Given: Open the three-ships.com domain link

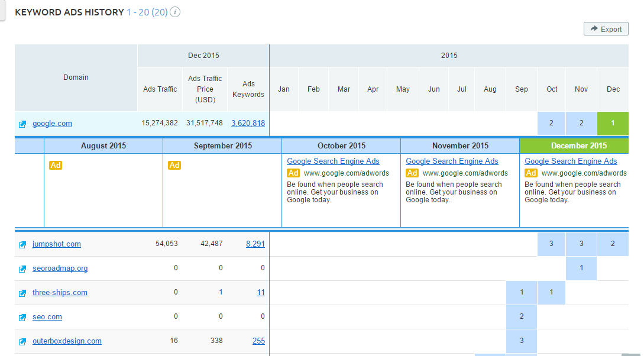Looking at the screenshot, I should point(60,292).
